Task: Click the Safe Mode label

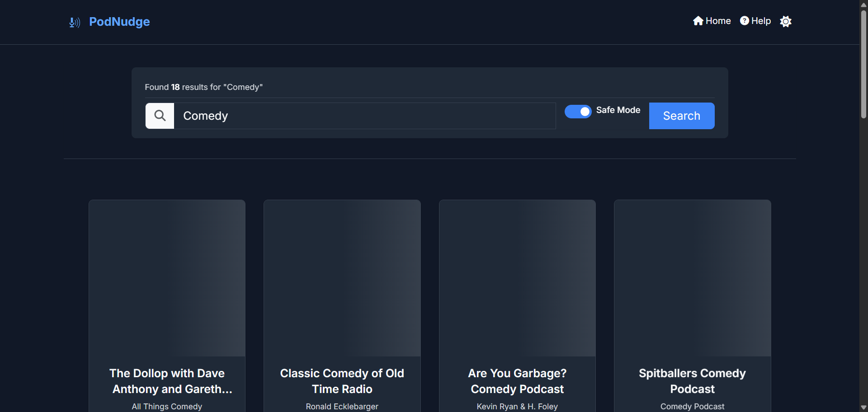Action: click(618, 110)
